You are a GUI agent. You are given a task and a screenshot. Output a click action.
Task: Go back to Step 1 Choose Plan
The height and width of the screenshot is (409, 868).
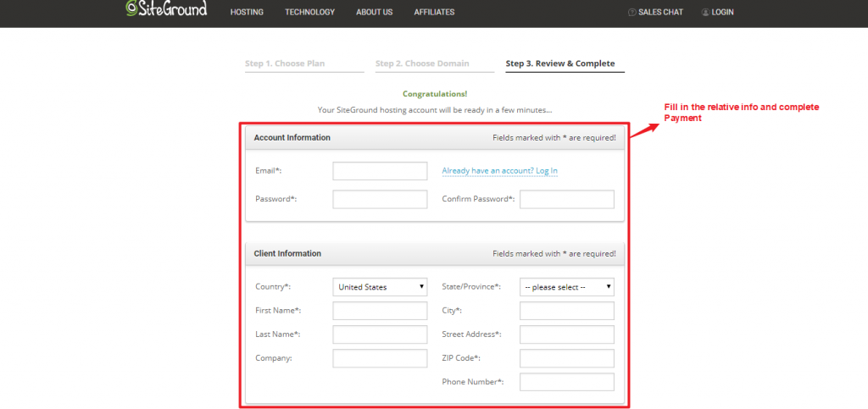pyautogui.click(x=285, y=64)
